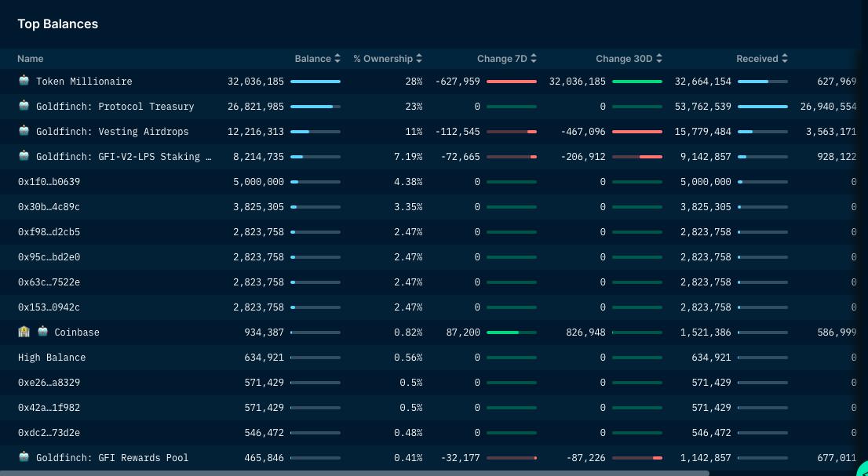Open address 0x1f0…b0639
The image size is (868, 476).
[49, 182]
